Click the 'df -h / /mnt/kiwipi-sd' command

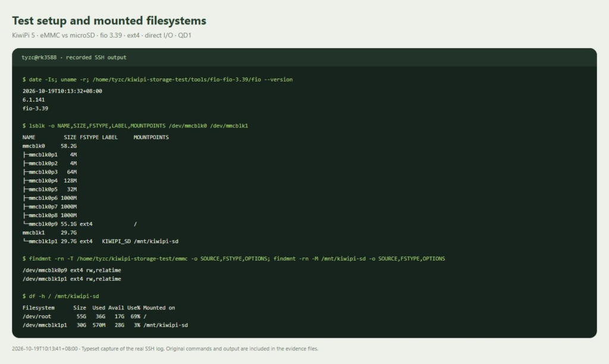point(61,296)
